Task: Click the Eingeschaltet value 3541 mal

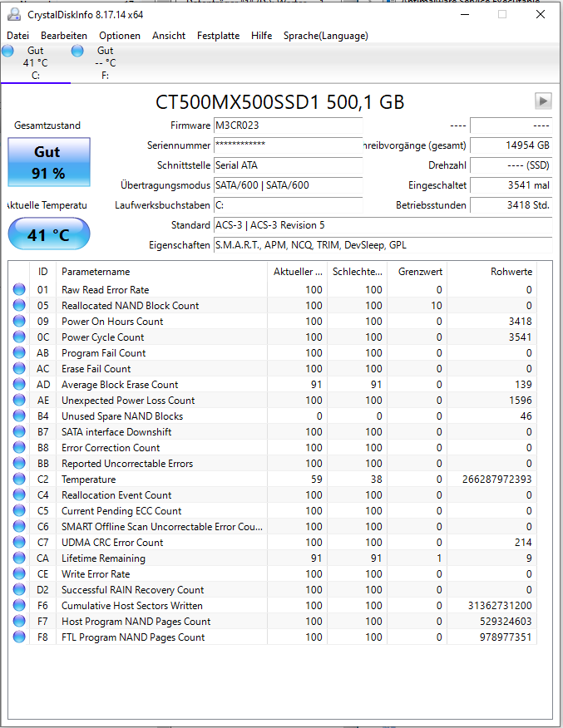Action: (x=511, y=185)
